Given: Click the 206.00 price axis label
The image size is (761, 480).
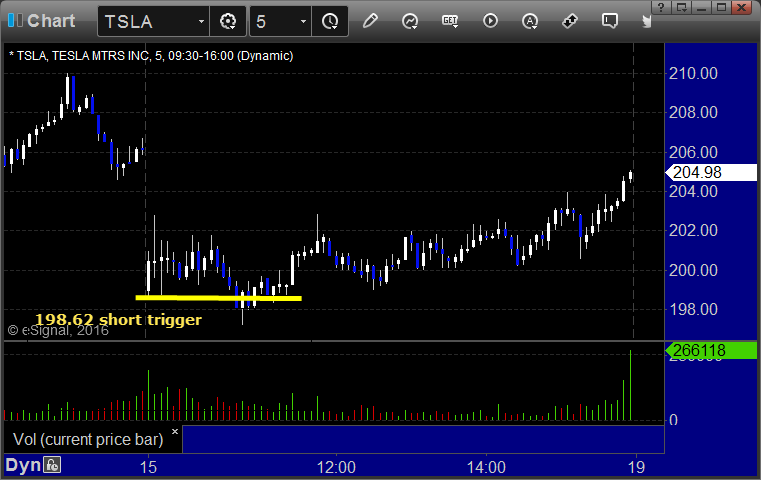Looking at the screenshot, I should pos(693,152).
